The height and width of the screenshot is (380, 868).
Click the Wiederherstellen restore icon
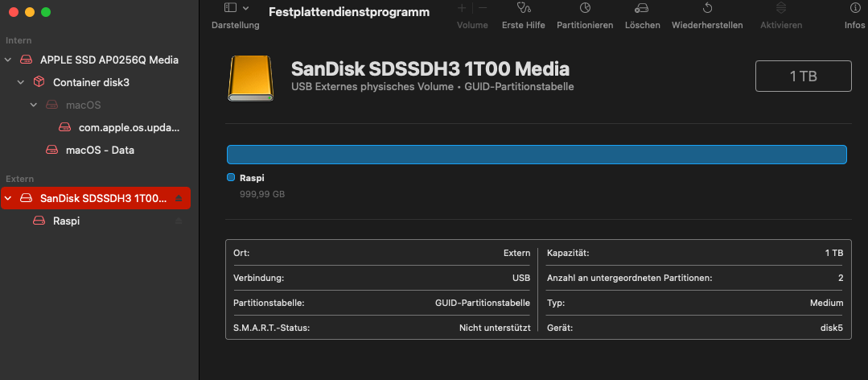point(707,9)
